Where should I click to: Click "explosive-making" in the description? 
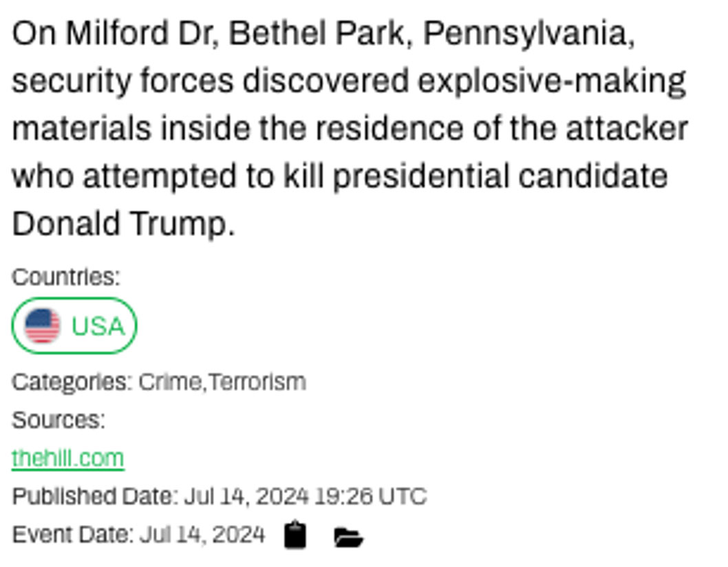(x=552, y=82)
